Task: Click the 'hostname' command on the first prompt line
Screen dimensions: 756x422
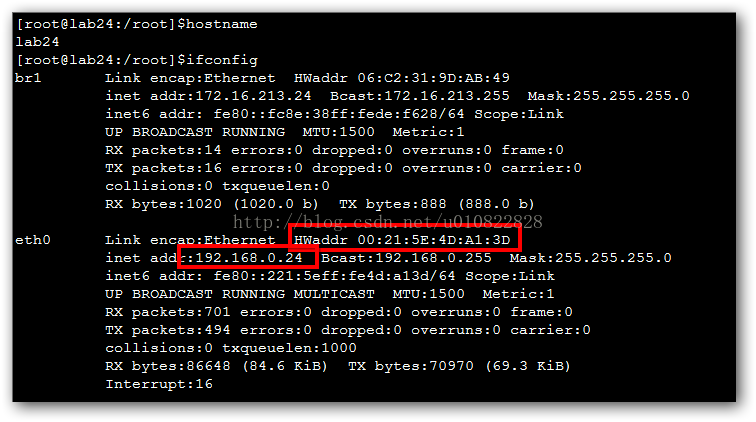Action: coord(222,24)
